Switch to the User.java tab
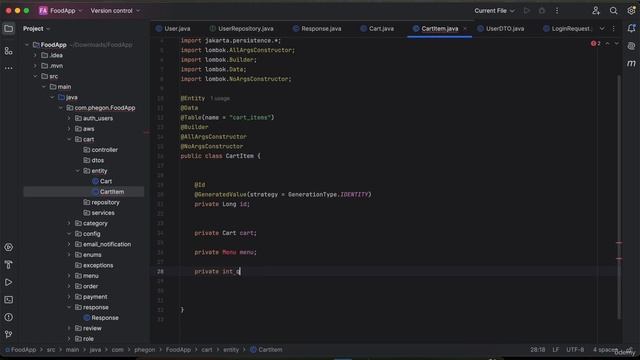 pyautogui.click(x=173, y=29)
